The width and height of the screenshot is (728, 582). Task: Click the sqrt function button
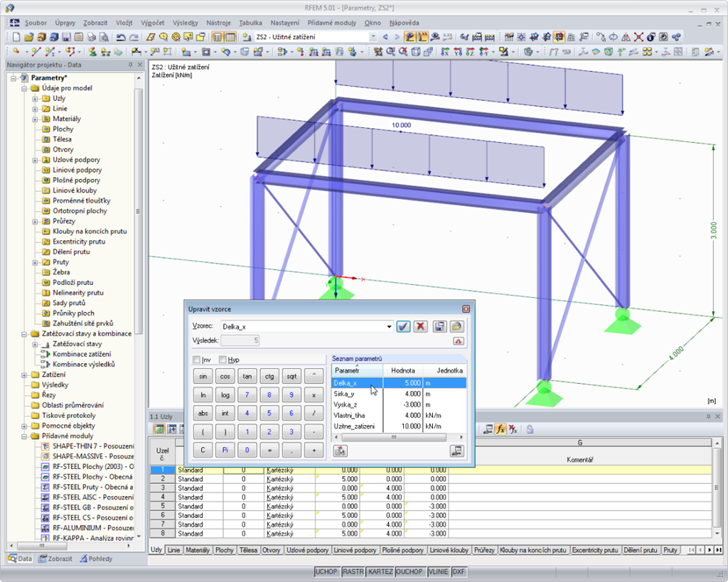click(291, 377)
